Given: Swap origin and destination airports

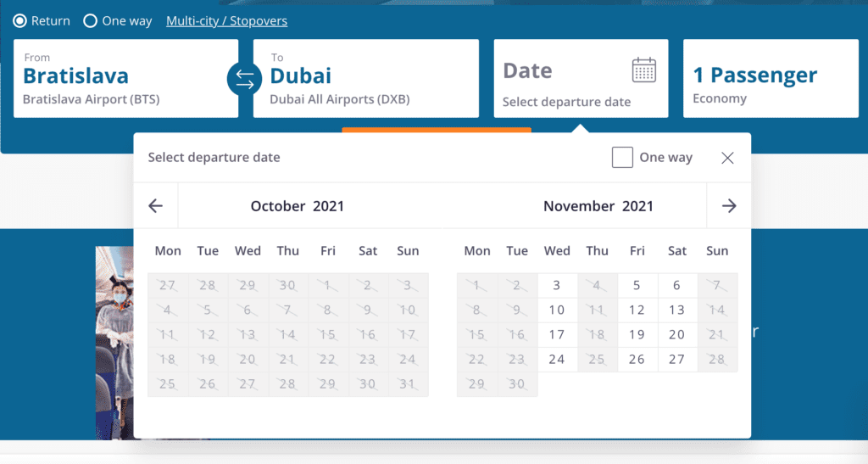Looking at the screenshot, I should coord(244,79).
